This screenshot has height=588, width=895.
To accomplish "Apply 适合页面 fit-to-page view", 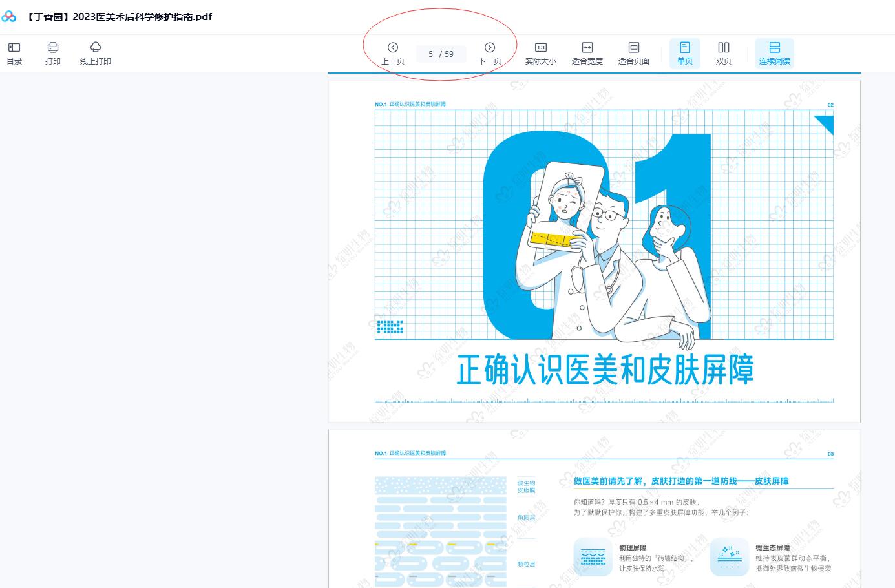I will click(x=633, y=53).
